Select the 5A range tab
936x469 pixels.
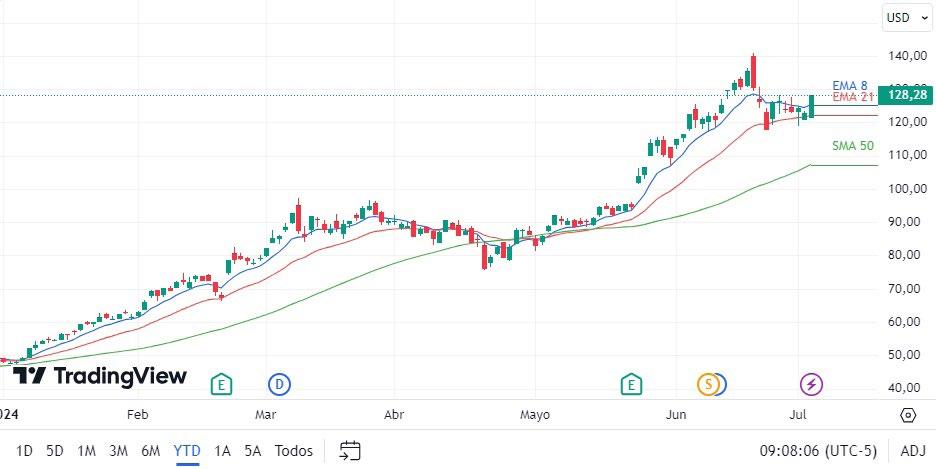tap(254, 451)
